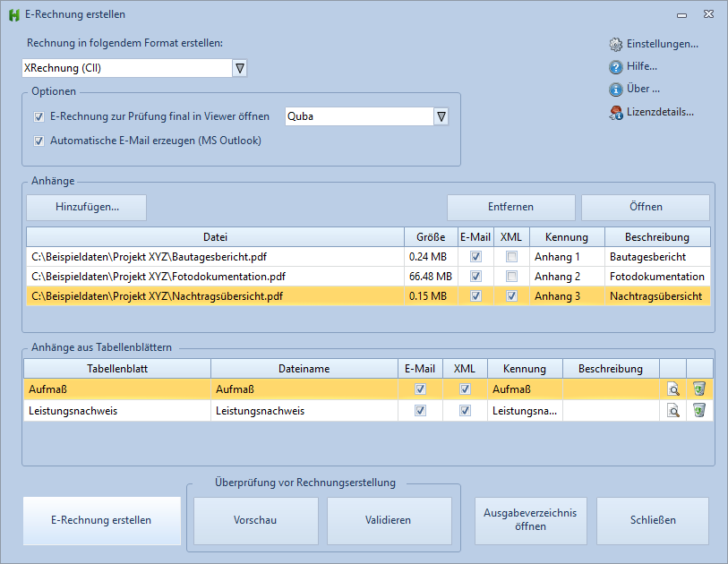Uncheck E-Mail for Fotodokumentation.pdf
Screen dimensions: 728x564
pyautogui.click(x=475, y=277)
